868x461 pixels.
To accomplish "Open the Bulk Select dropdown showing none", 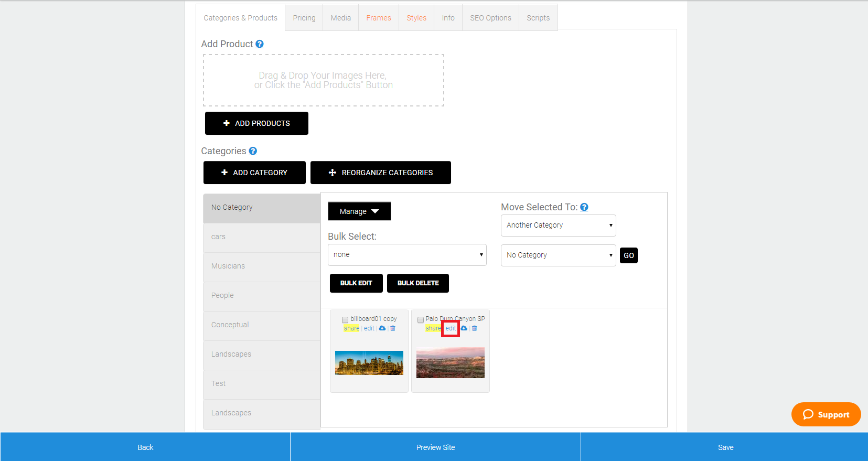I will [x=407, y=255].
